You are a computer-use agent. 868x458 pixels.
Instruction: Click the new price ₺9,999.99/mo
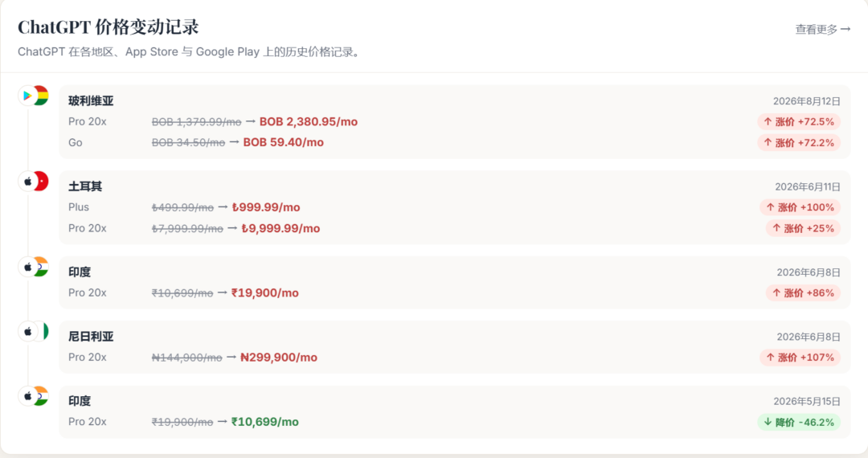tap(280, 228)
